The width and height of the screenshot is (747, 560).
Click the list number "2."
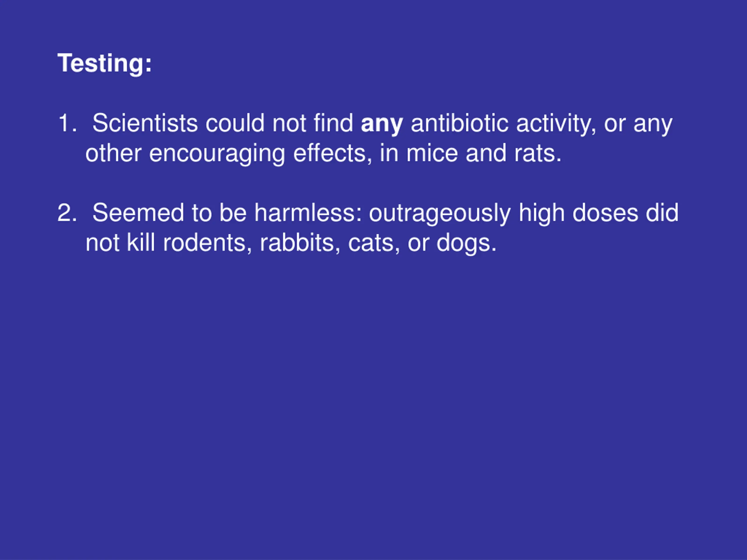67,213
